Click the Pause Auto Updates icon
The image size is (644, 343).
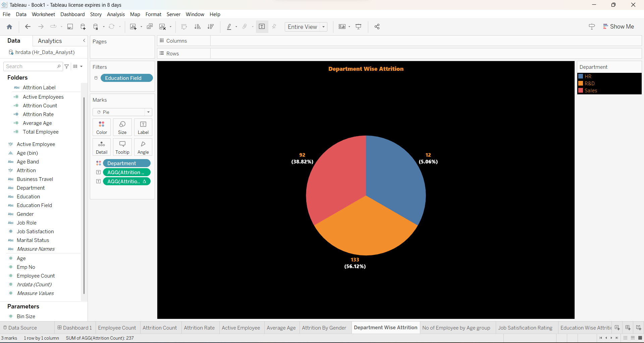pyautogui.click(x=96, y=27)
